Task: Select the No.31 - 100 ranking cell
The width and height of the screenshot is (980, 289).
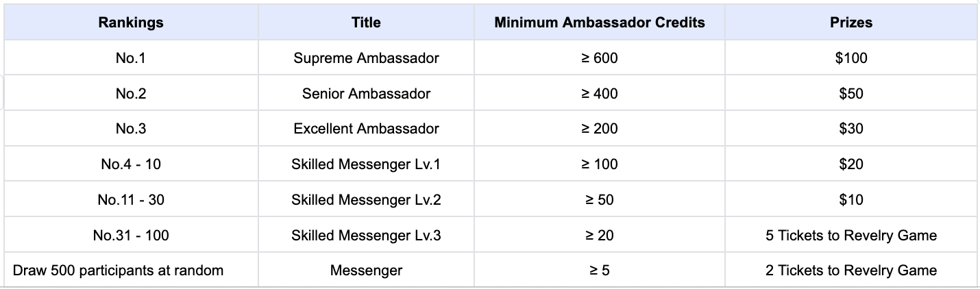Action: pos(131,236)
